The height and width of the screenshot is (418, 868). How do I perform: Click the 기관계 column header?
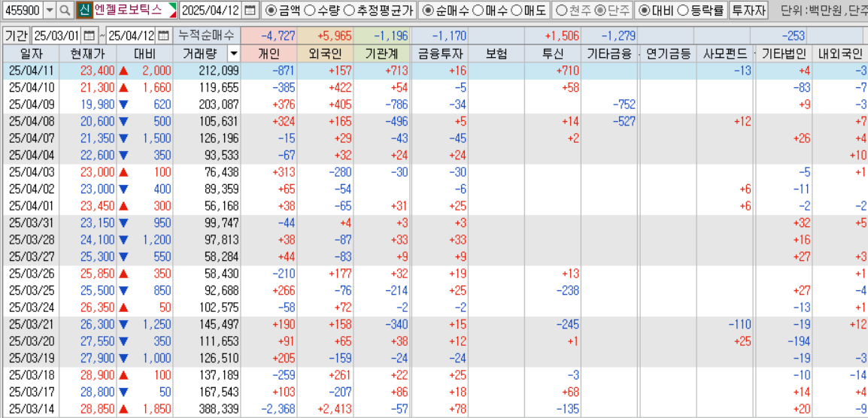(382, 54)
